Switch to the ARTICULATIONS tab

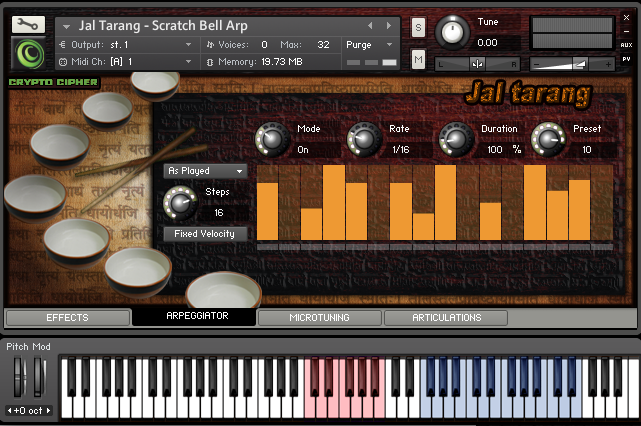(446, 318)
